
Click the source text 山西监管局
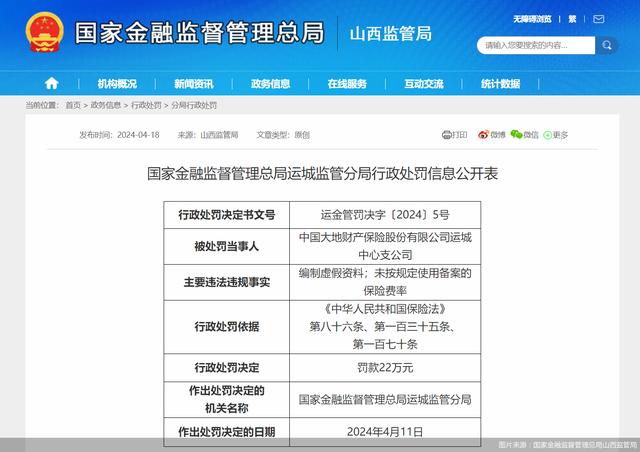219,135
